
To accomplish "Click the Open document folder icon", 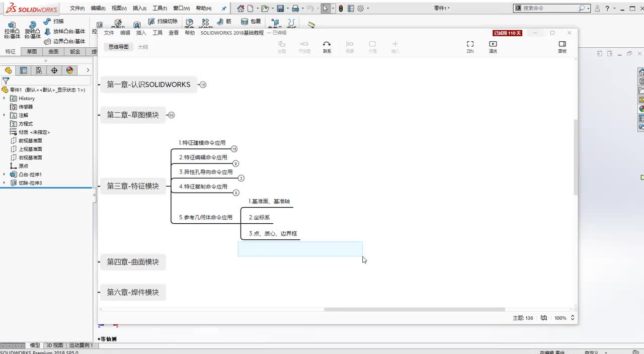I will pos(265,9).
